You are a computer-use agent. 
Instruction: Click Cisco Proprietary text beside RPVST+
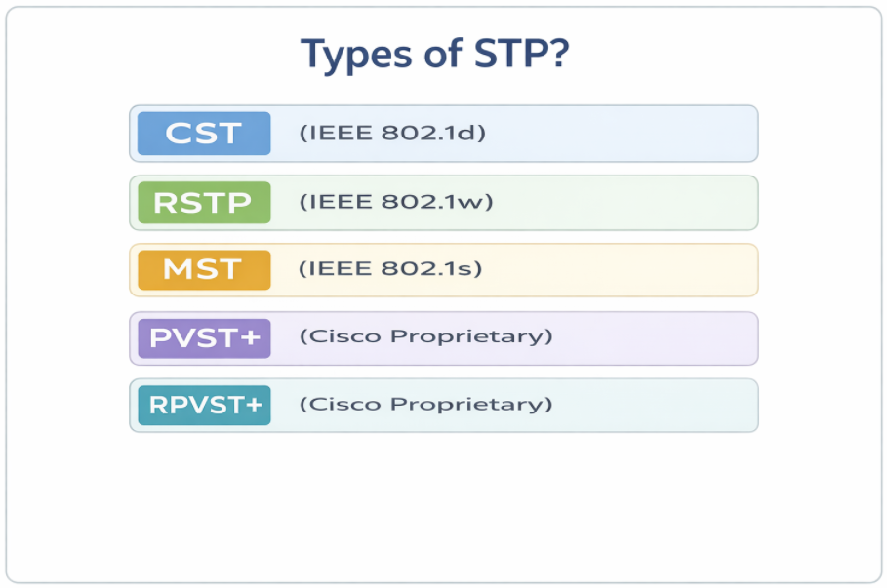click(x=426, y=405)
